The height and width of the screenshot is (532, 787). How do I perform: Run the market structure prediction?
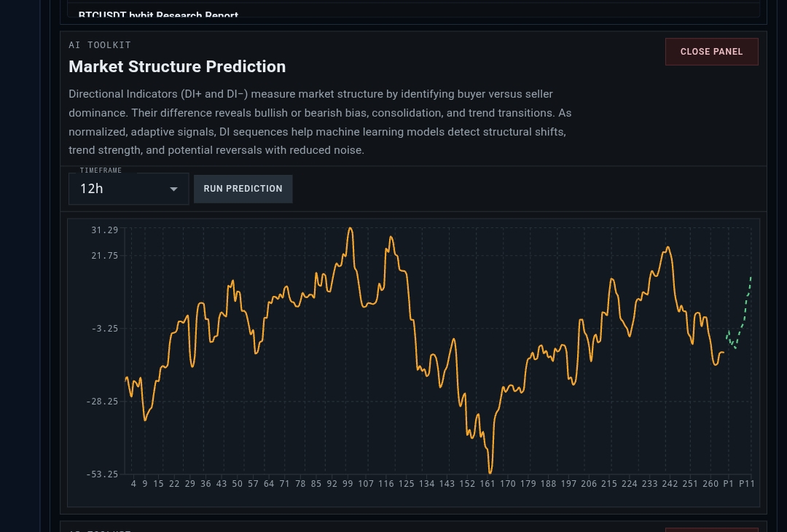click(243, 189)
